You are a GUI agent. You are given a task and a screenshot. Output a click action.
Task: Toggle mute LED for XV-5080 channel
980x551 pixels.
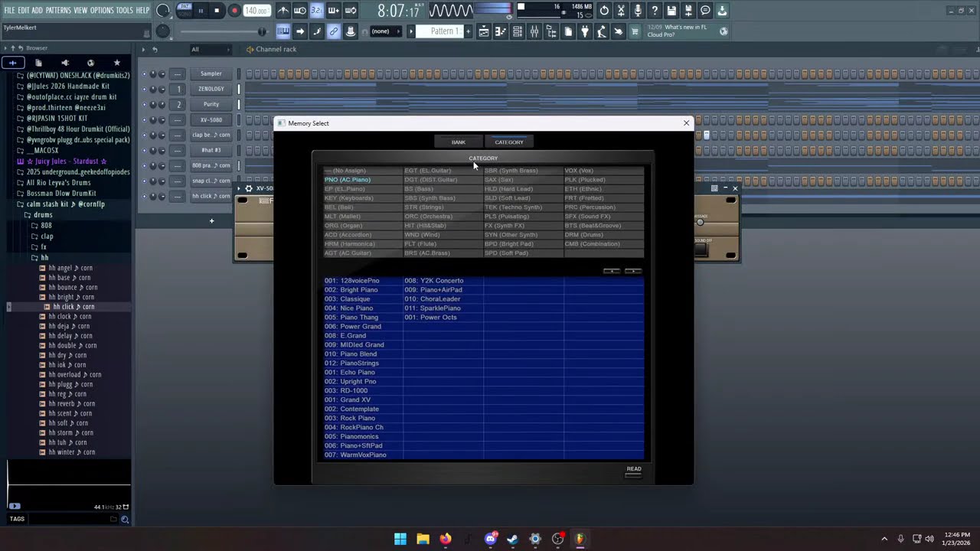click(x=144, y=119)
